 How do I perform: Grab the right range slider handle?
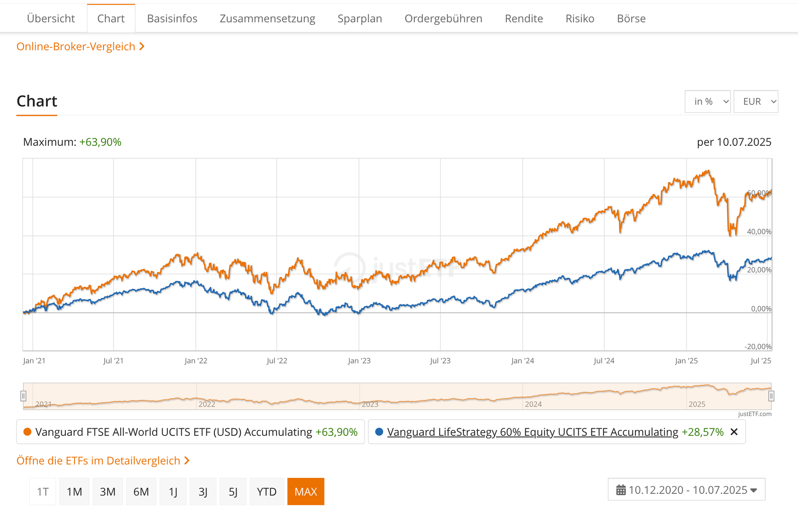pos(771,396)
